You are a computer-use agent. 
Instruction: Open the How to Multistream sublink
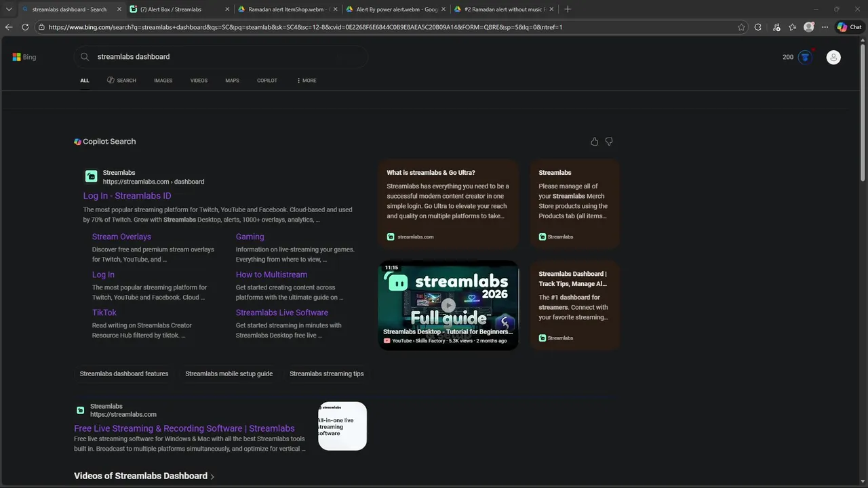(x=271, y=274)
